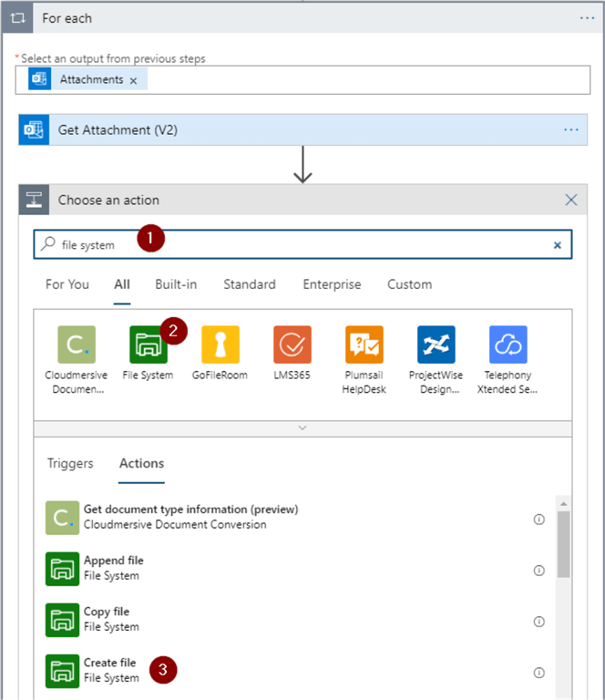Open the For each options menu
The image size is (605, 700).
point(587,17)
